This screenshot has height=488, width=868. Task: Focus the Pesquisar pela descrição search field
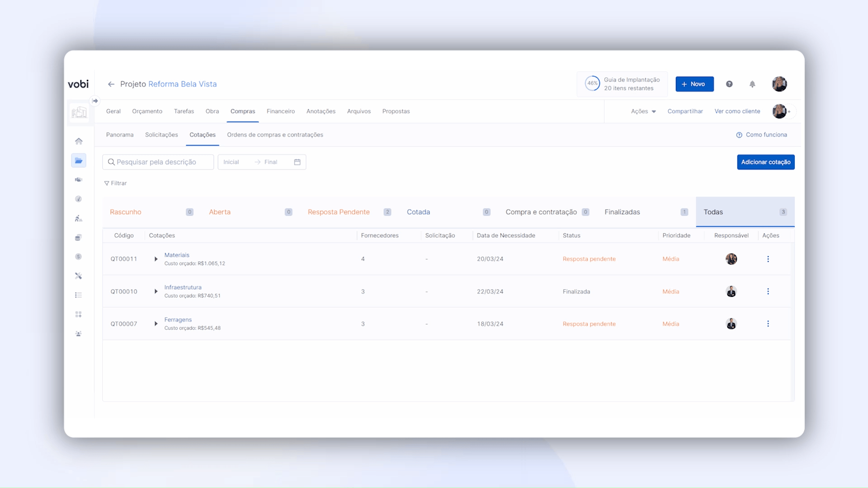pyautogui.click(x=158, y=162)
